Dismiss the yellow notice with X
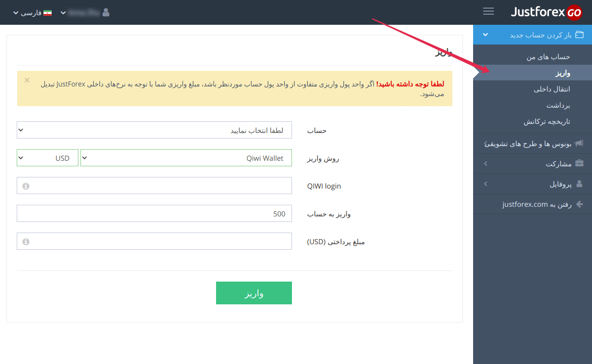 click(27, 80)
